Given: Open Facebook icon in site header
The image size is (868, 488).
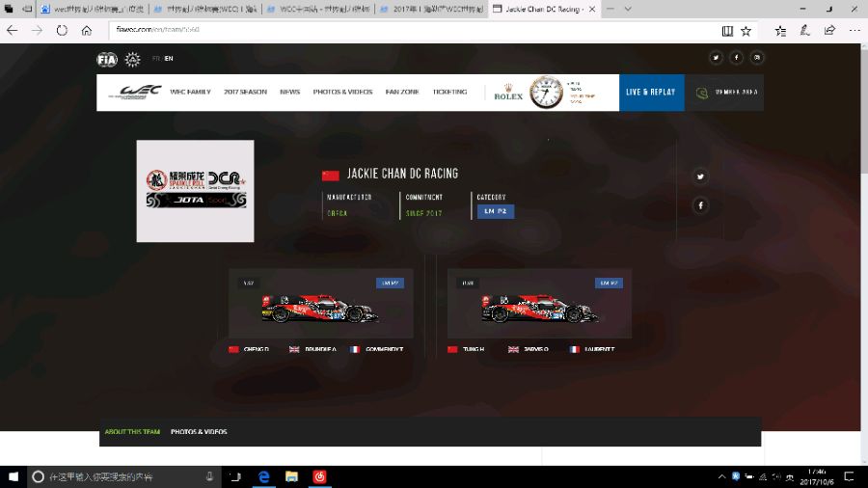Looking at the screenshot, I should pos(736,58).
